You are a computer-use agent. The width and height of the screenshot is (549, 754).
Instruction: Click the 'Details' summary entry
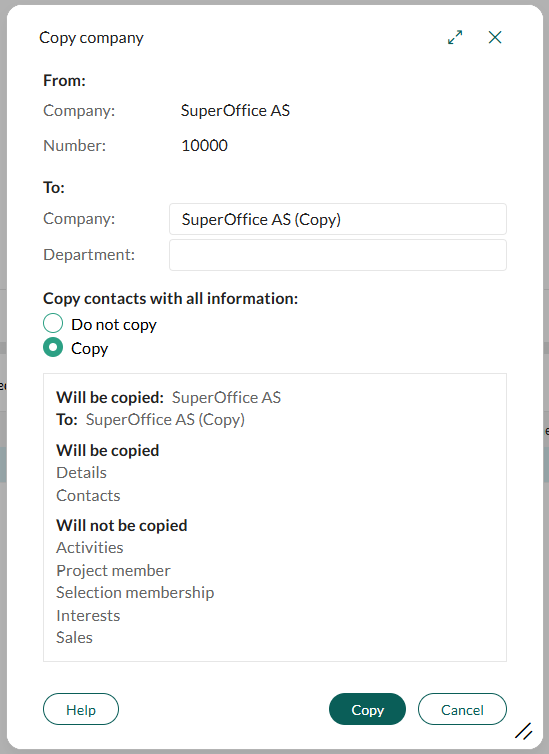[81, 473]
